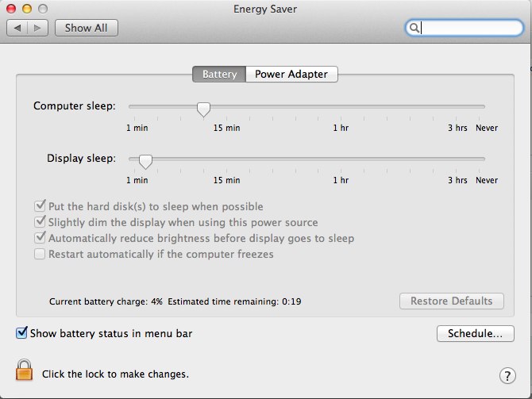Go forward with the right arrow button
This screenshot has width=532, height=399.
pyautogui.click(x=37, y=28)
